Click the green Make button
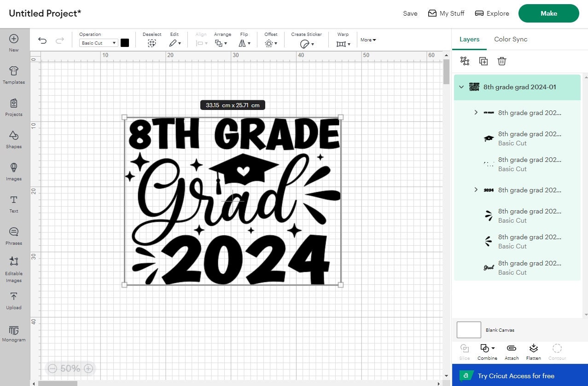The width and height of the screenshot is (588, 386). point(548,13)
